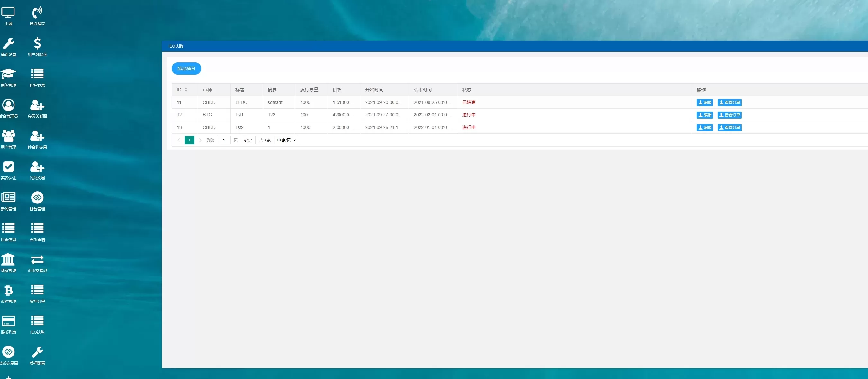
Task: Click 查看订单 for BTC row ID 12
Action: tap(730, 114)
